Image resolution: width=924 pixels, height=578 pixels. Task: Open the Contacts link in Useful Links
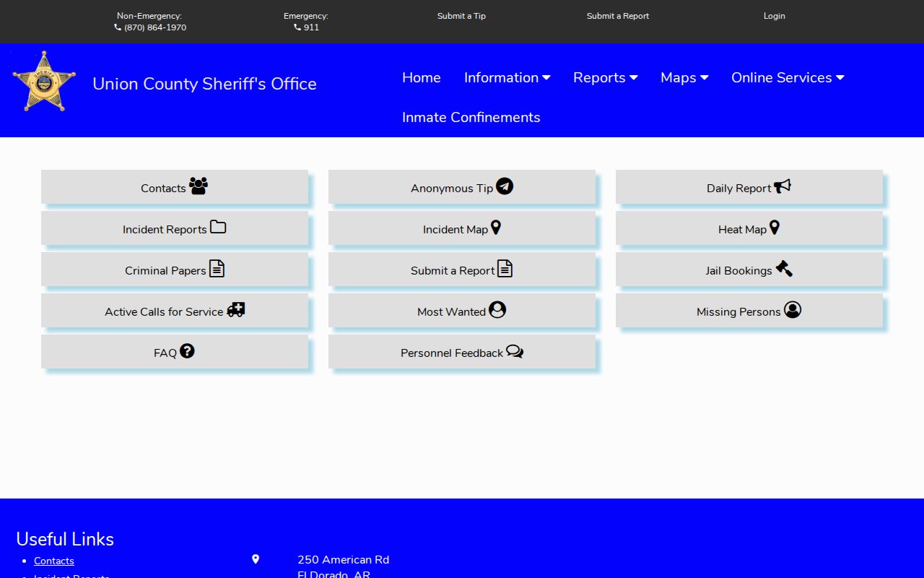click(x=54, y=561)
